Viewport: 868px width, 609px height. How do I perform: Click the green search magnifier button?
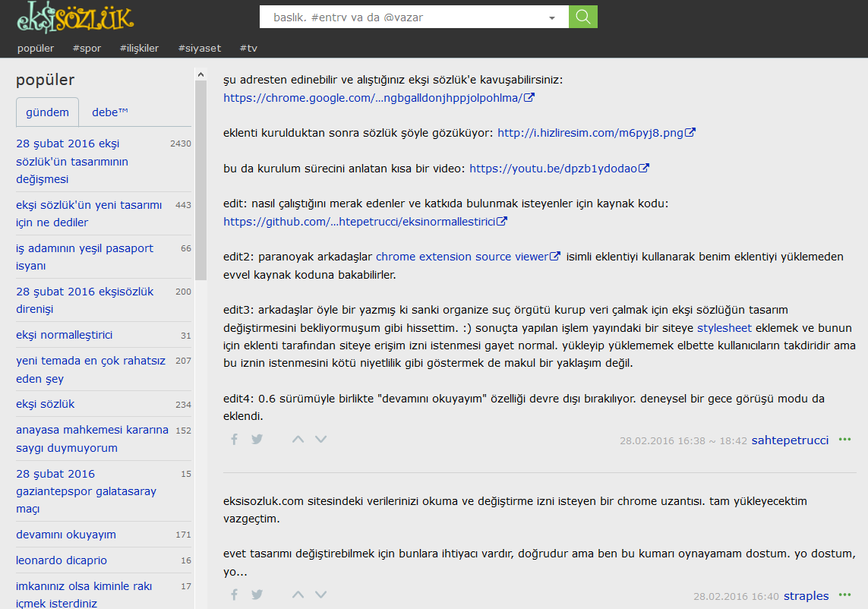tap(583, 17)
